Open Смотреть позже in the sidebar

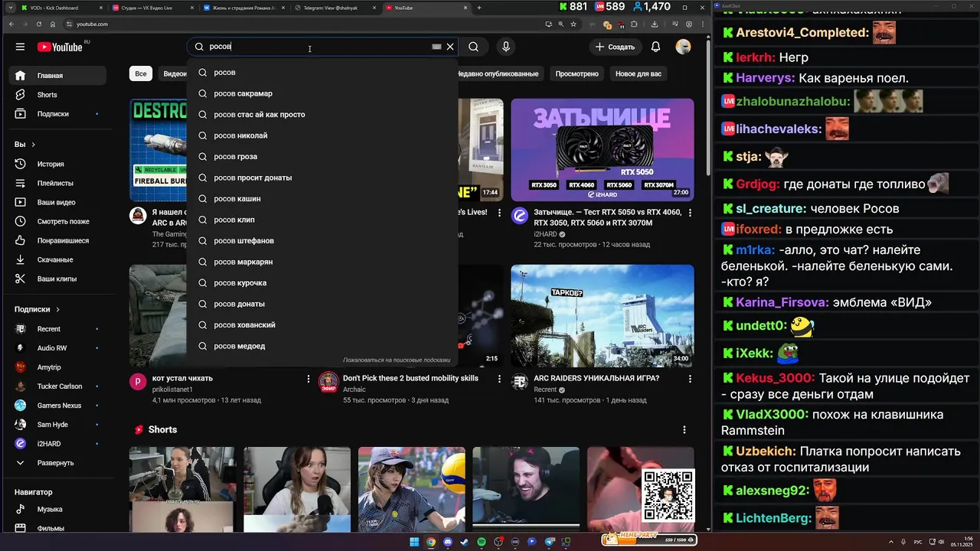[57, 221]
